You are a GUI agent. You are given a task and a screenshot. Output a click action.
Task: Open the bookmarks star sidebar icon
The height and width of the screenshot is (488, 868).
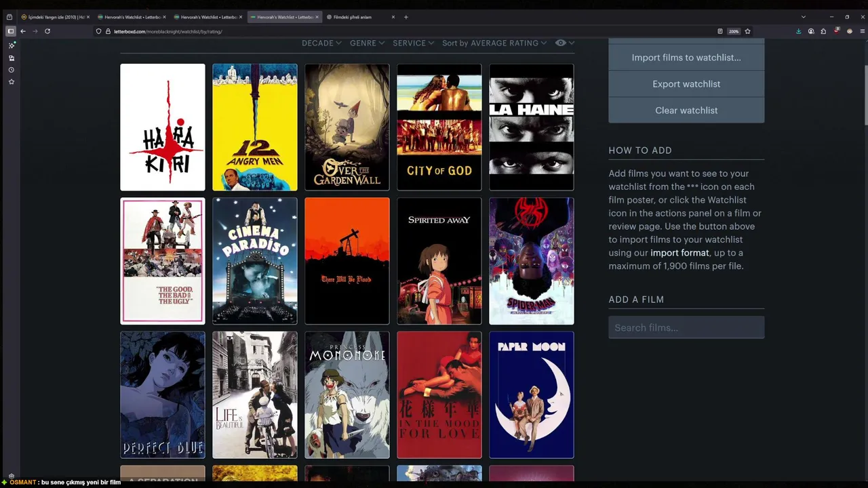click(x=11, y=82)
